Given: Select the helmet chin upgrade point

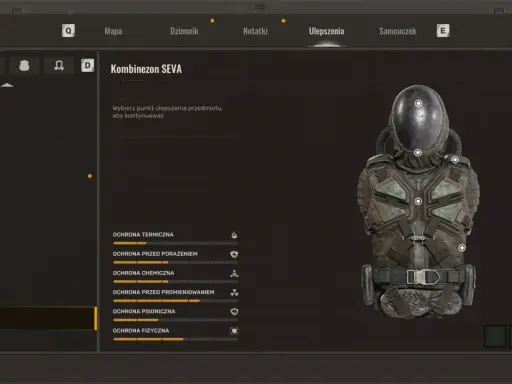Looking at the screenshot, I should (x=418, y=153).
